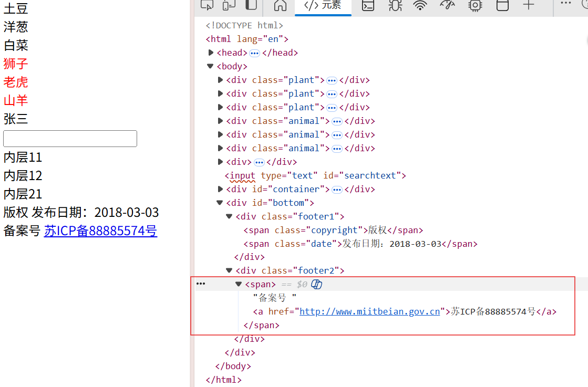Click the 土豆 text on the page
Viewport: 588px width, 387px height.
pyautogui.click(x=16, y=8)
